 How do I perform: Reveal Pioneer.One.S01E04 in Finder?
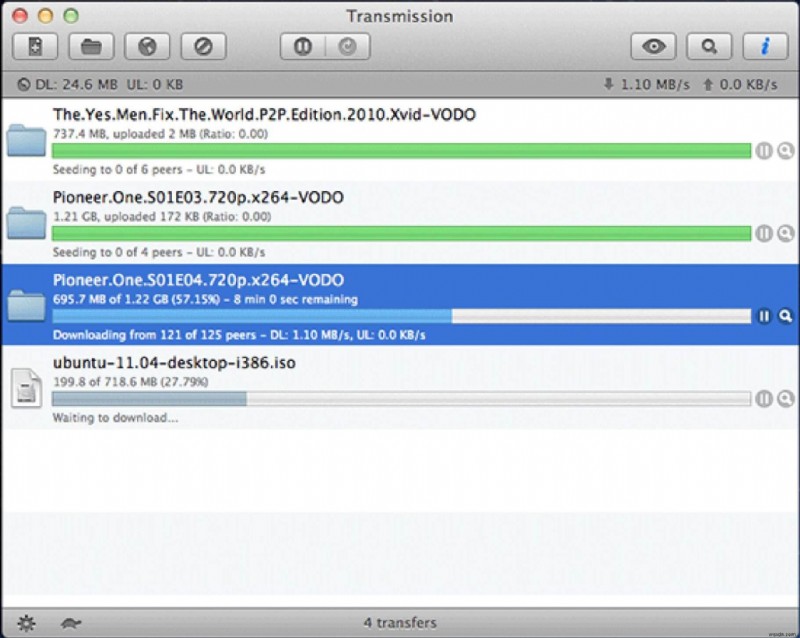(786, 316)
